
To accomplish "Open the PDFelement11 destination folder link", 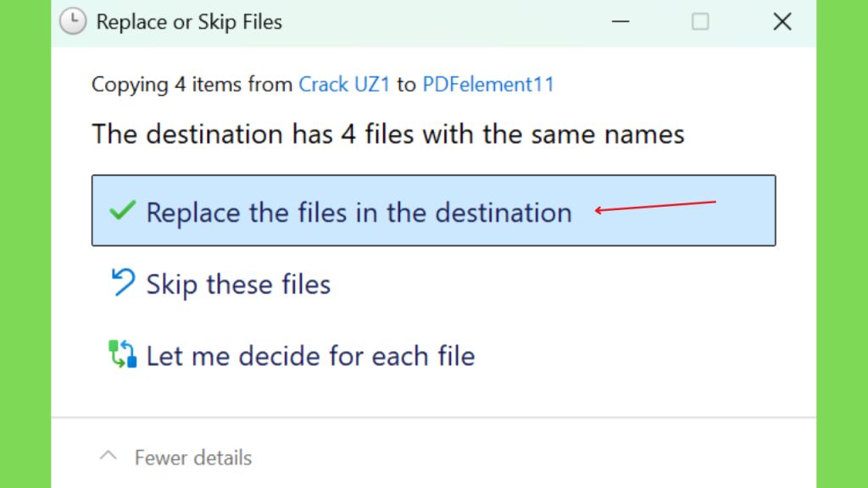I will coord(488,84).
